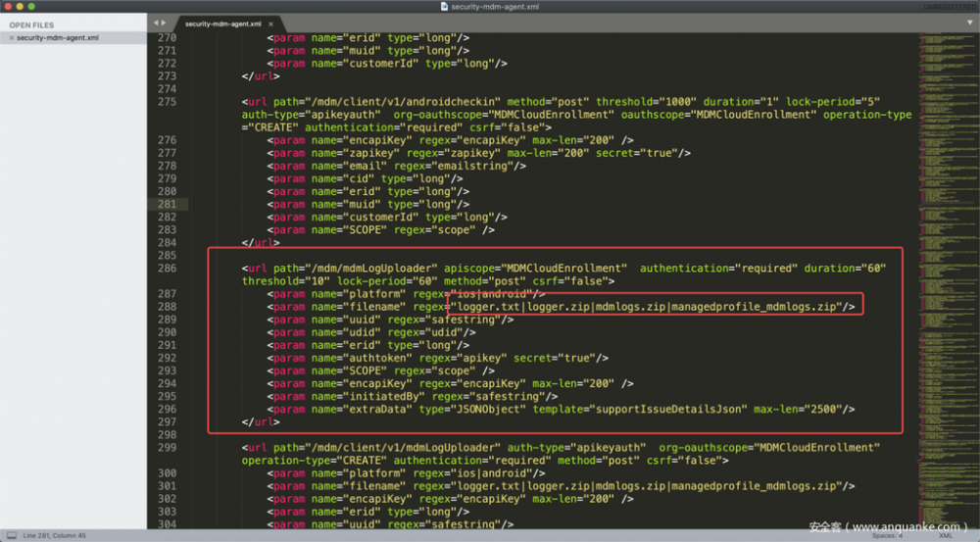Click the filename regex value on line 288
Viewport: 980px width, 542px height.
click(647, 307)
